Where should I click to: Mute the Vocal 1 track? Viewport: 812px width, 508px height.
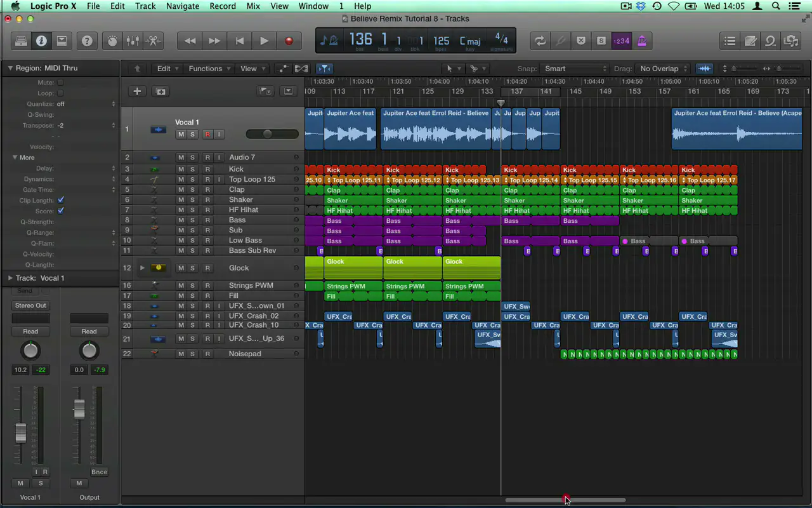point(181,135)
